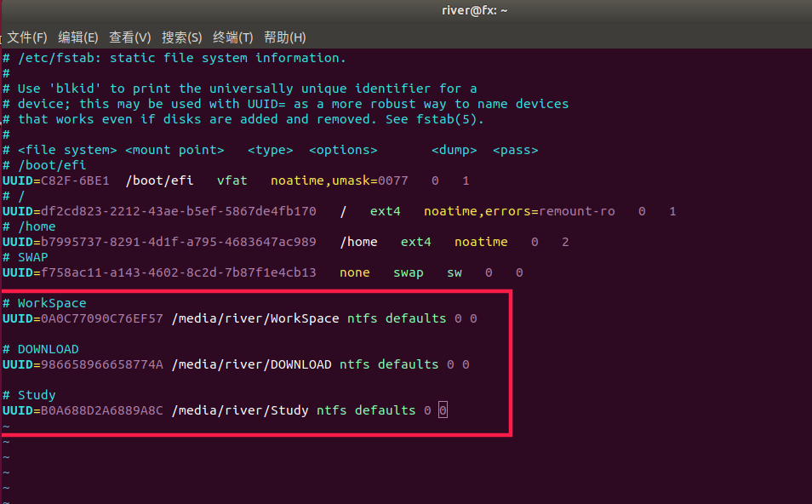Open the 文件(F) menu

pyautogui.click(x=27, y=37)
